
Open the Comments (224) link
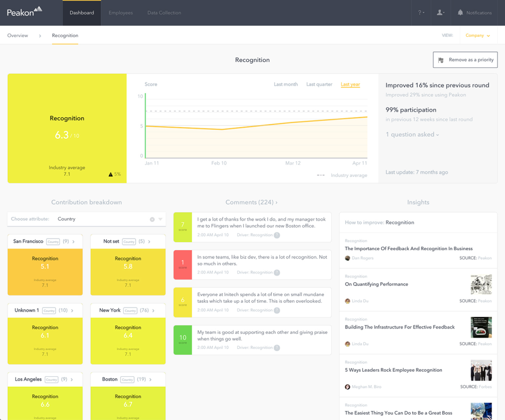pyautogui.click(x=251, y=202)
